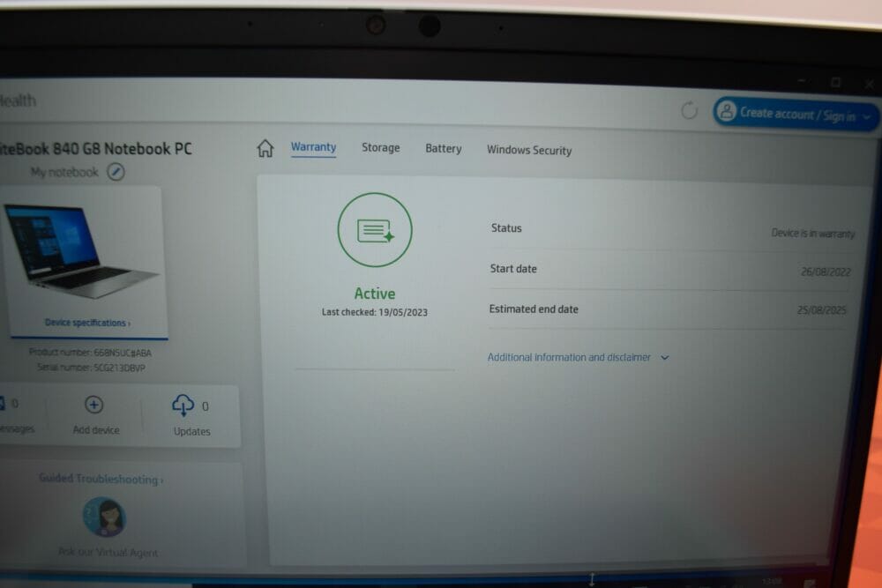Image resolution: width=882 pixels, height=588 pixels.
Task: Open the Updates cloud download icon
Action: point(183,405)
